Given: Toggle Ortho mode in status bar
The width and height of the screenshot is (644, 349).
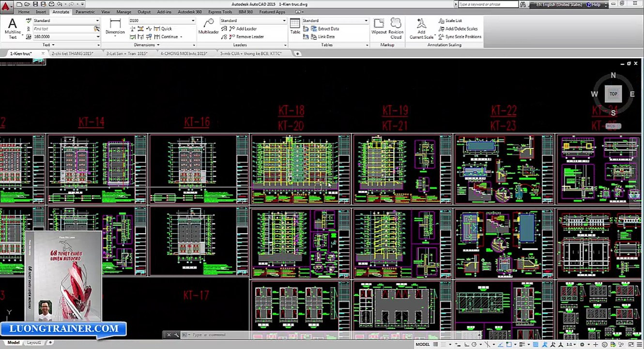Looking at the screenshot, I should tap(466, 344).
